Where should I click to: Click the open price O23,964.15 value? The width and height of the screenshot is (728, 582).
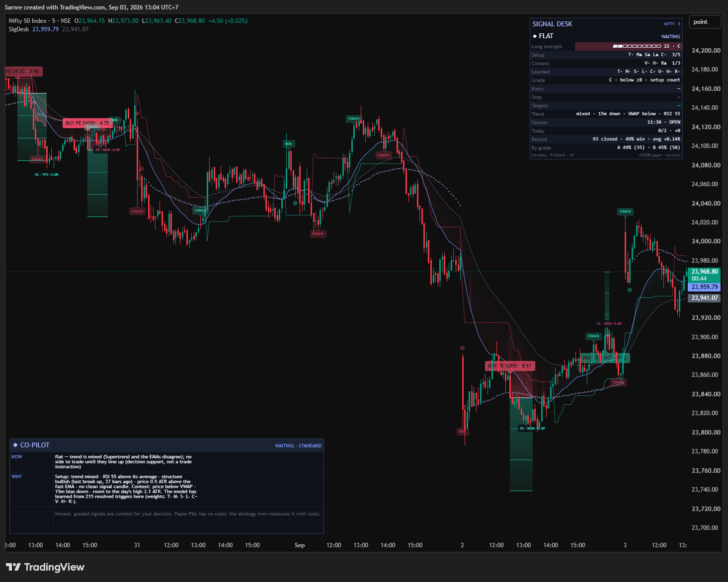pyautogui.click(x=89, y=21)
